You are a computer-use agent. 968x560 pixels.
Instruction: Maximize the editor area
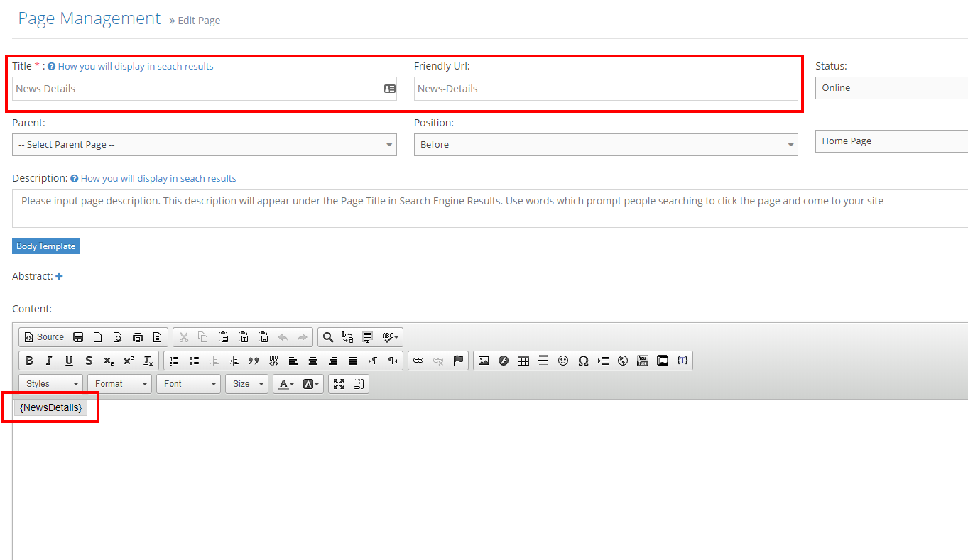tap(339, 384)
